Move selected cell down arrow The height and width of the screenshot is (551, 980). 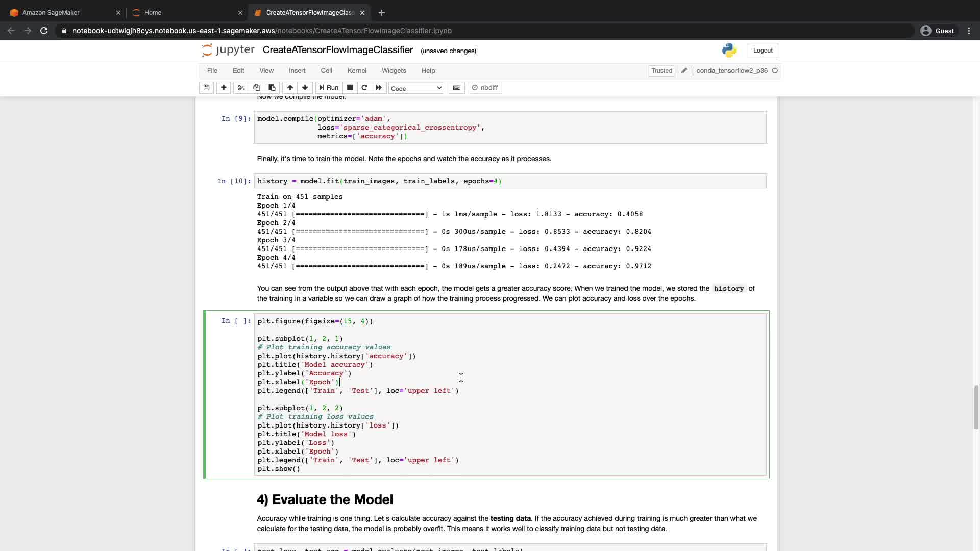tap(305, 88)
